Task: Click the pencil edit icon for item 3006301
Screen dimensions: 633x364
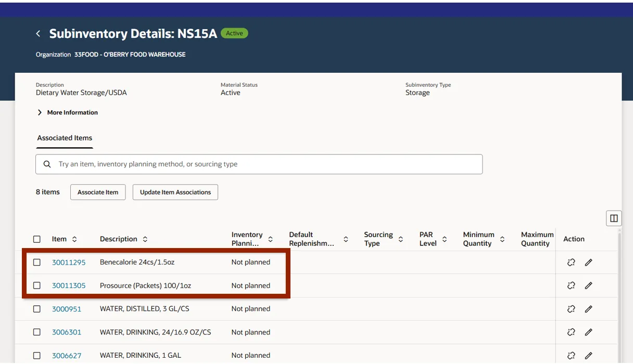Action: click(588, 332)
